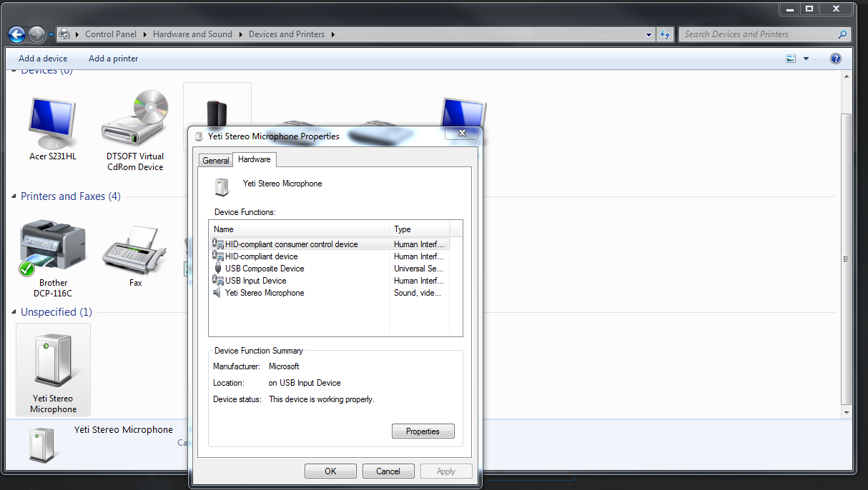Expand the arrow after Hardware and Sound breadcrumb
Screen dimensions: 868x490
[240, 34]
